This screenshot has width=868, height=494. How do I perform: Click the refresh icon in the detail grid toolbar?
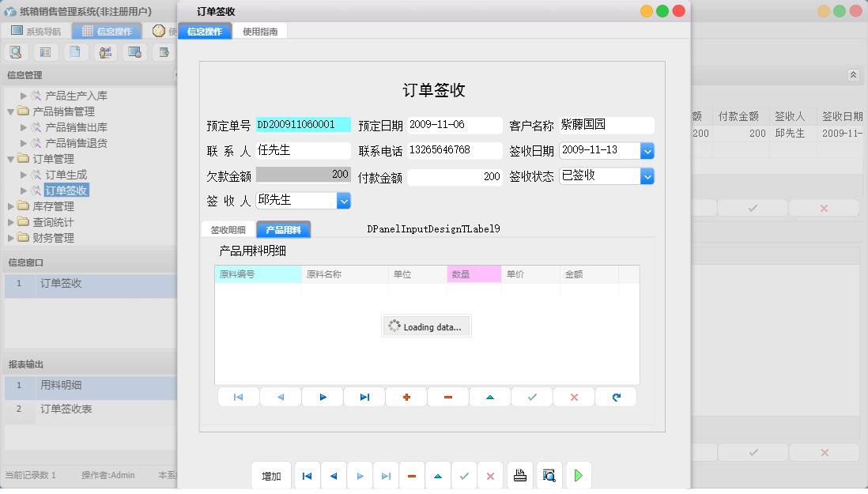[616, 397]
